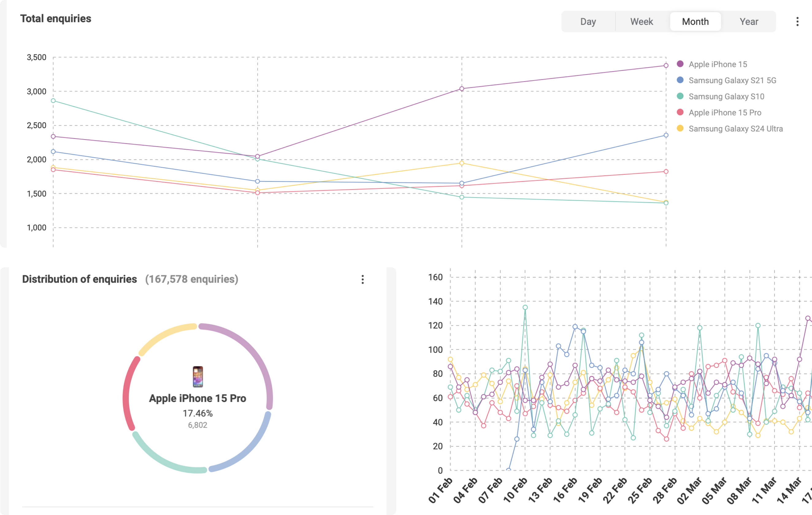
Task: Select the Year time range
Action: (x=749, y=21)
